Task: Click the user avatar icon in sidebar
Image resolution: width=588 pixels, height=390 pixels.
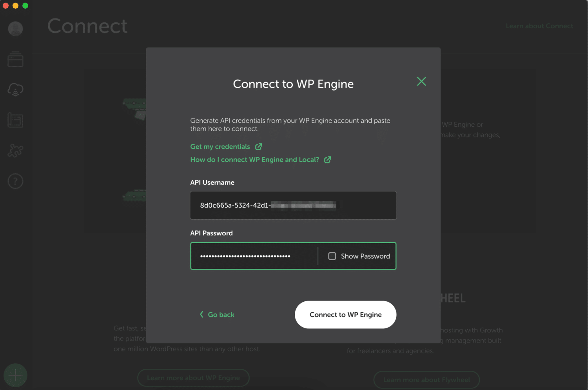Action: click(x=15, y=29)
